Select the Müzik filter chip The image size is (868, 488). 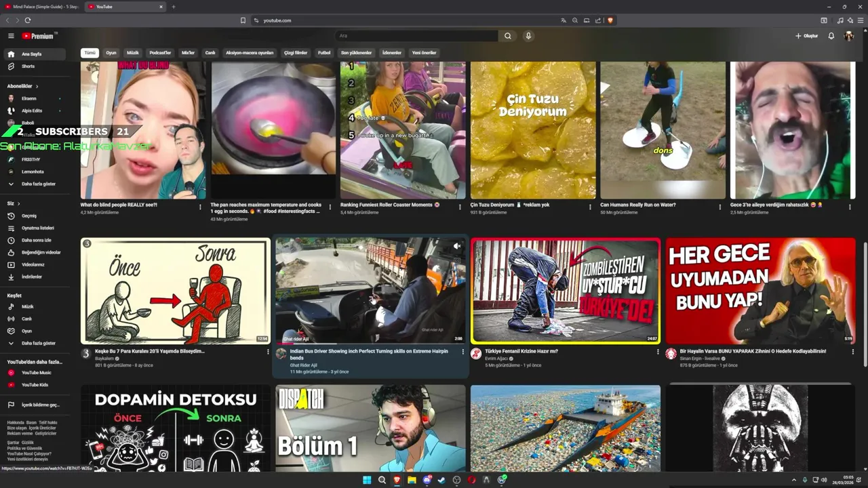point(133,53)
